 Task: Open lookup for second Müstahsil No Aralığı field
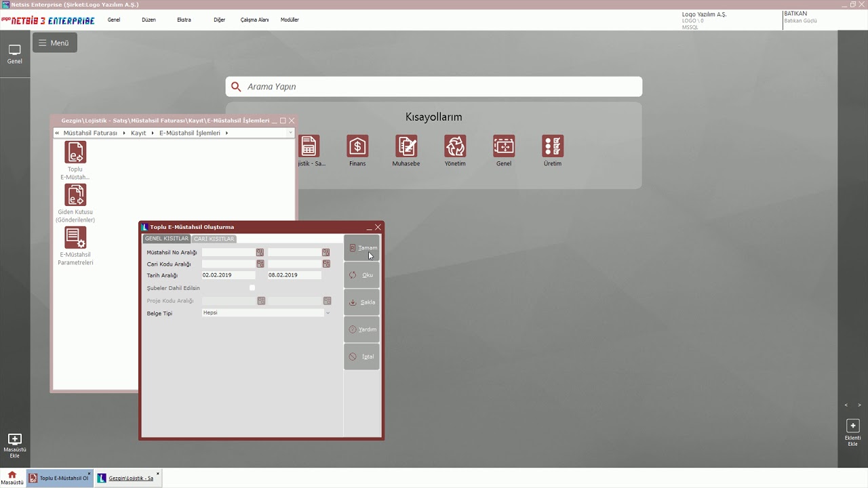pos(326,252)
